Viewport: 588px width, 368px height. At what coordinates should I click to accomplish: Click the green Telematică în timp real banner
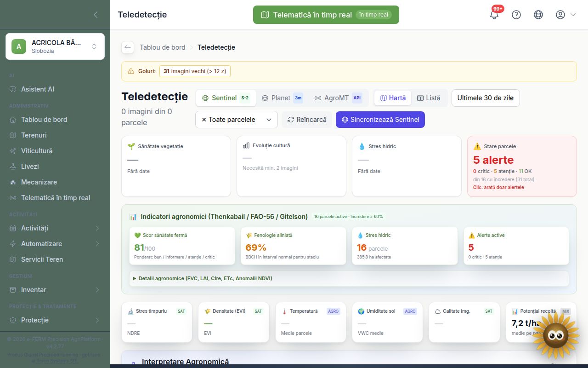click(326, 15)
